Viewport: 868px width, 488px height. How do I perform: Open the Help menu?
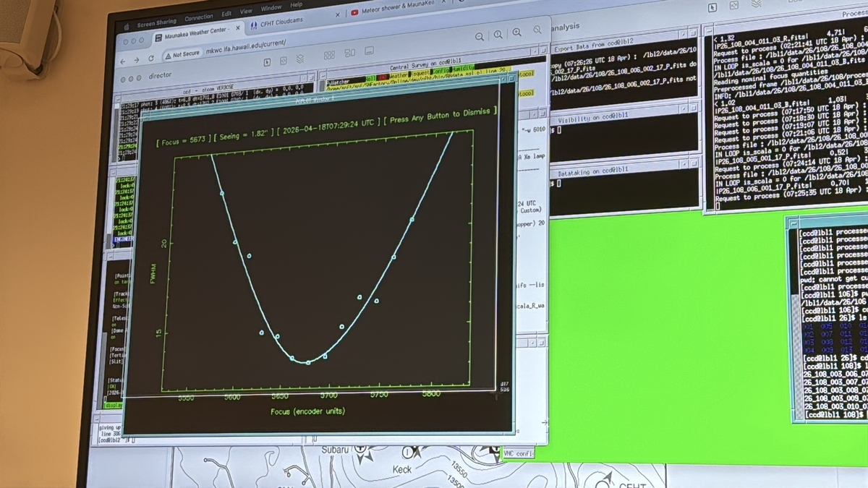(x=296, y=5)
